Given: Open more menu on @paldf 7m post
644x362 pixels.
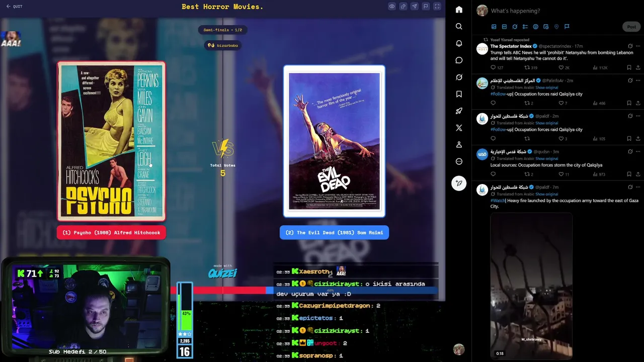Looking at the screenshot, I should pos(638,187).
